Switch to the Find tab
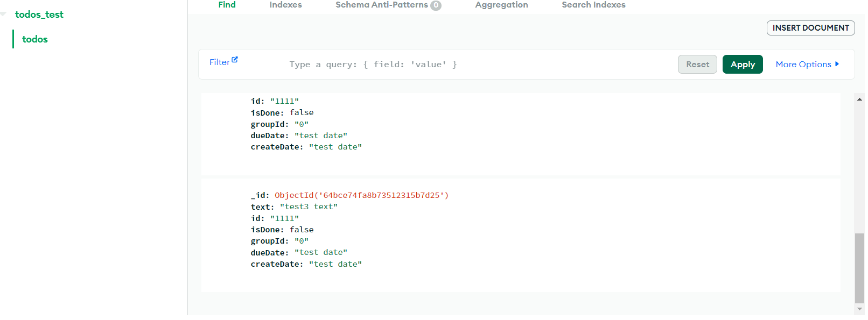 click(x=227, y=5)
